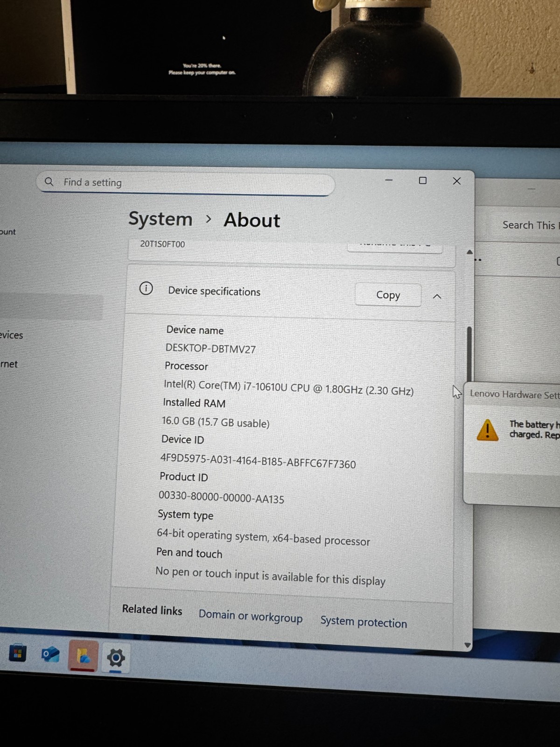Open System protection link
Viewport: 560px width, 747px height.
click(364, 622)
